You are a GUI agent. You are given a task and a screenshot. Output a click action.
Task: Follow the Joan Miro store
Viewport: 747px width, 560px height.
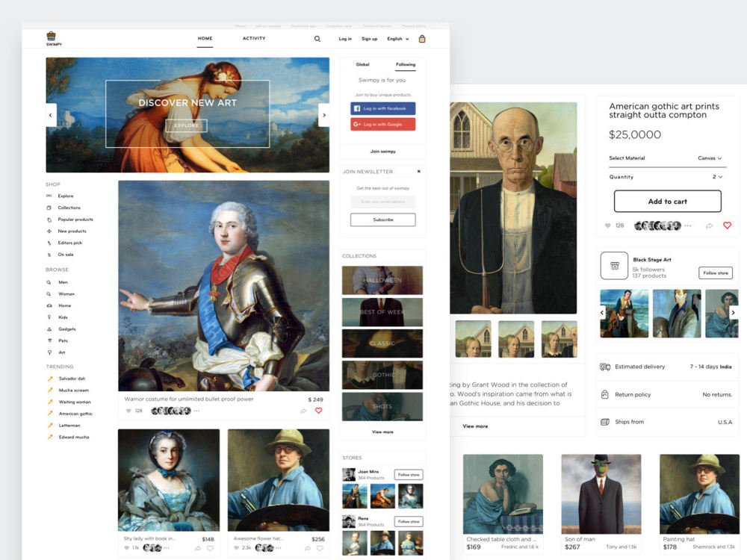tap(409, 475)
